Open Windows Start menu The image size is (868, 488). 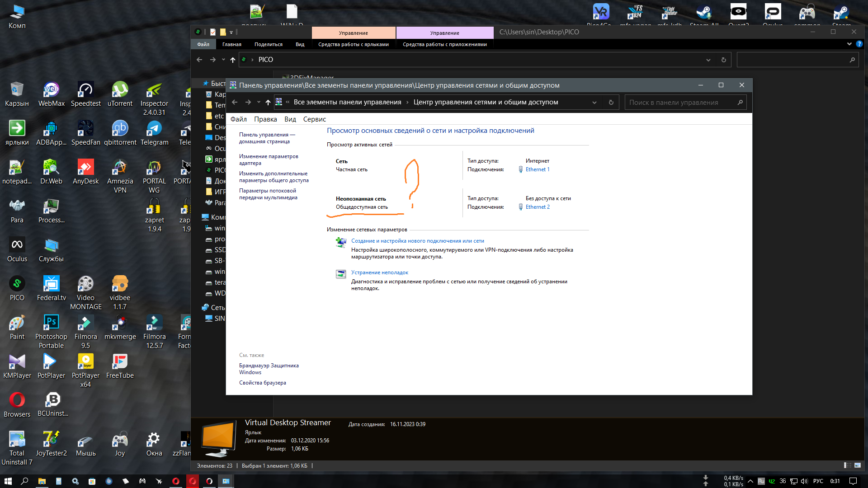pos(8,481)
